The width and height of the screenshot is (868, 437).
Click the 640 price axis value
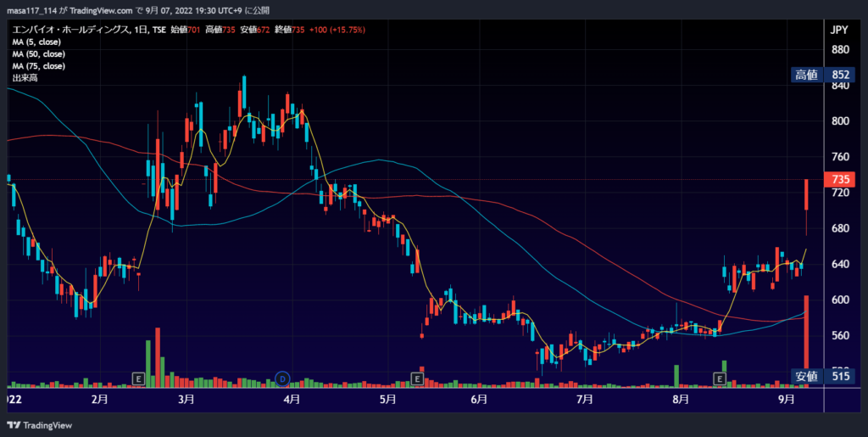click(840, 264)
